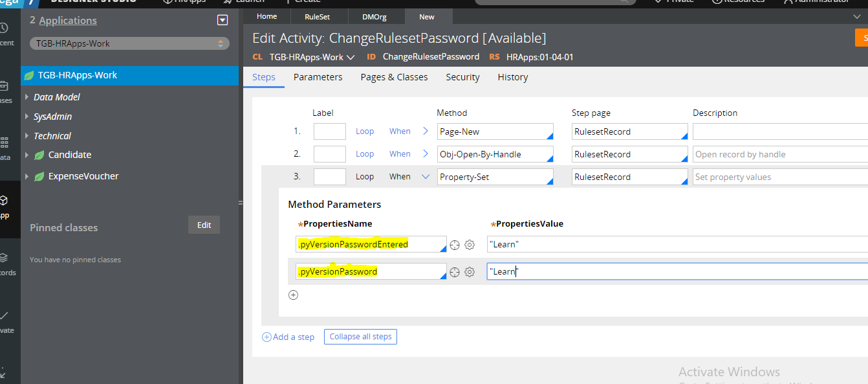Open gear icon for .pyVersionPassword row
This screenshot has width=868, height=384.
point(470,272)
